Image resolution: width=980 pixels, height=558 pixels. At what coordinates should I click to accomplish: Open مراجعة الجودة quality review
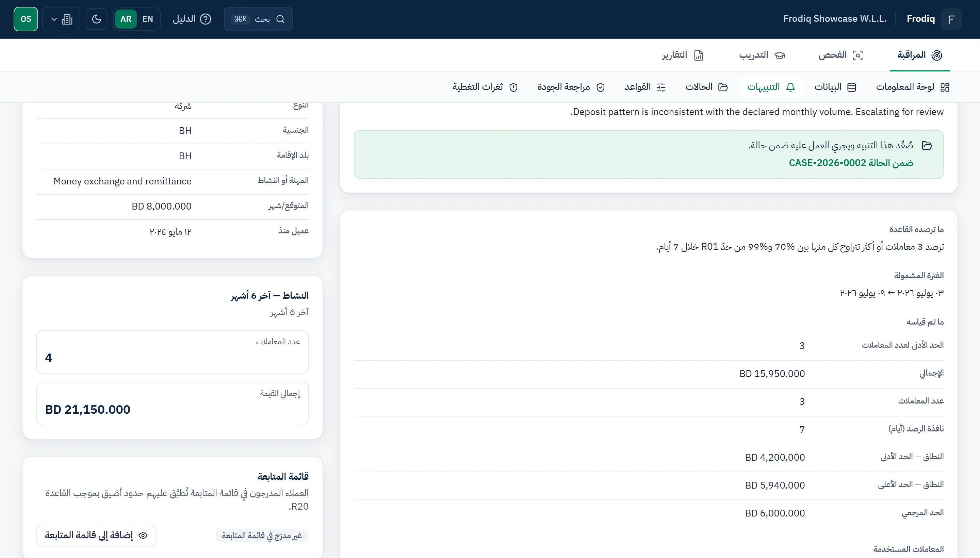(x=571, y=87)
